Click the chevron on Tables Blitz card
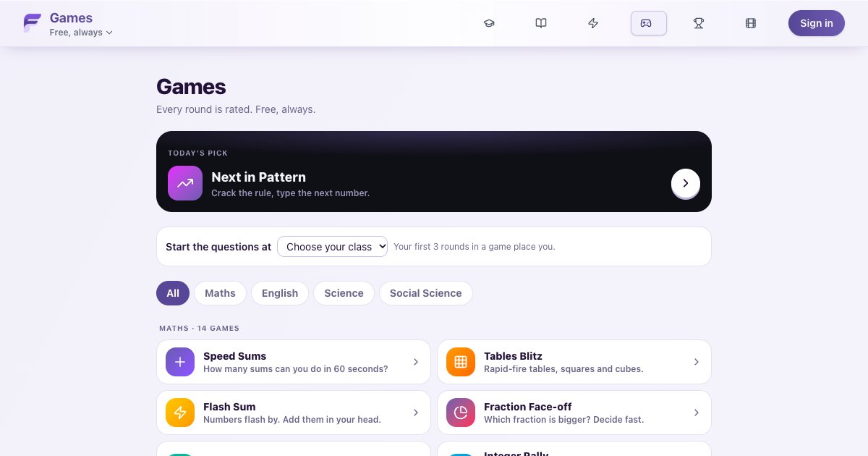 click(x=697, y=362)
